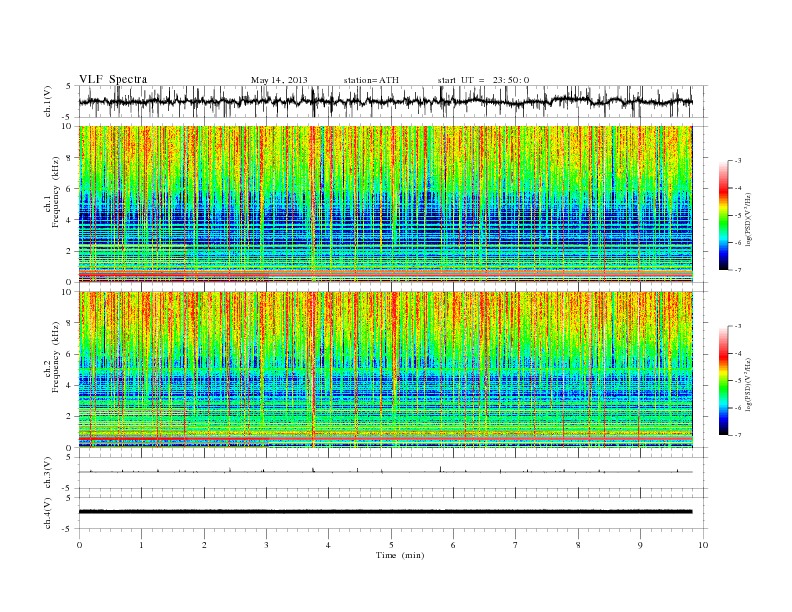The image size is (792, 612).
Task: Click the 'start UT = 23:50:0' header text
Action: [x=483, y=80]
